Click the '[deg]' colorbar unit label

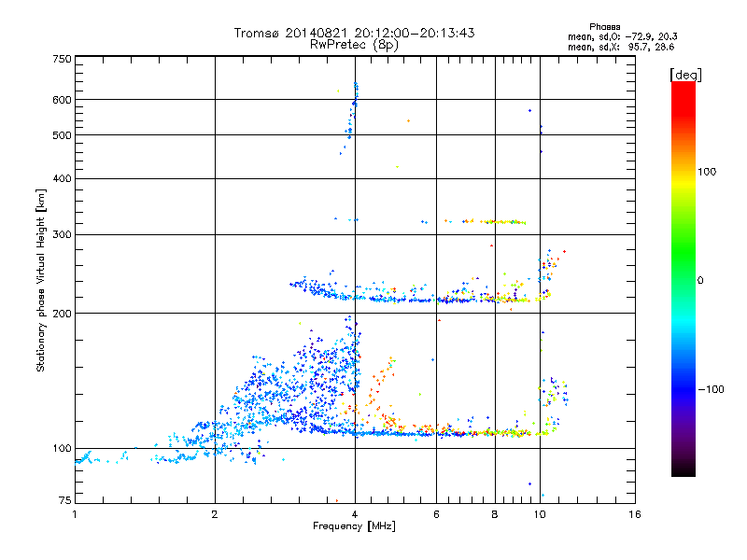(x=685, y=75)
